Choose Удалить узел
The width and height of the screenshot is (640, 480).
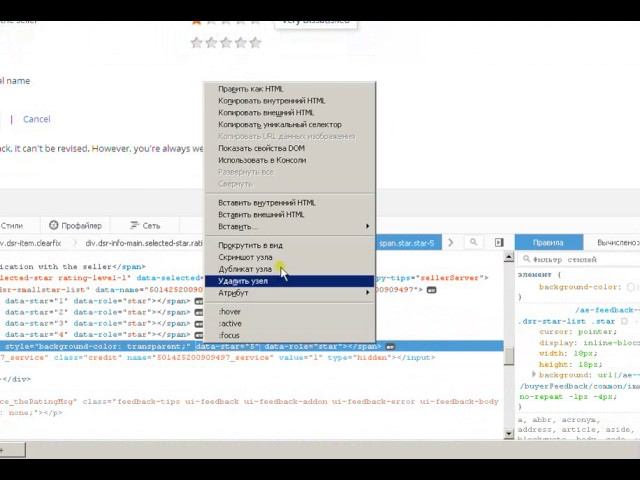pos(289,281)
